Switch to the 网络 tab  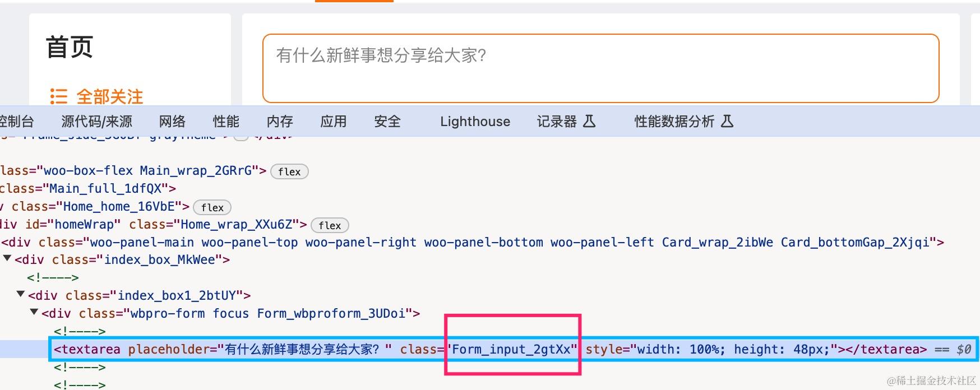click(172, 121)
